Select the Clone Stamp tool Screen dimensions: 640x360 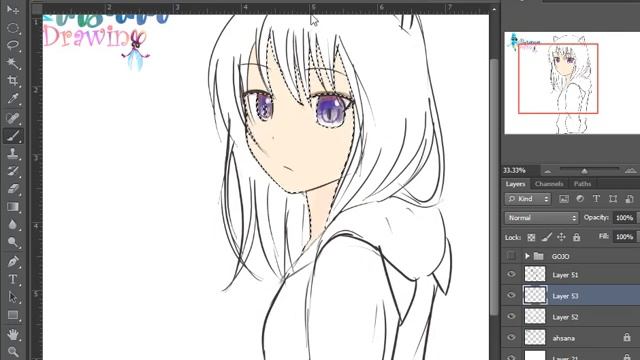coord(13,153)
